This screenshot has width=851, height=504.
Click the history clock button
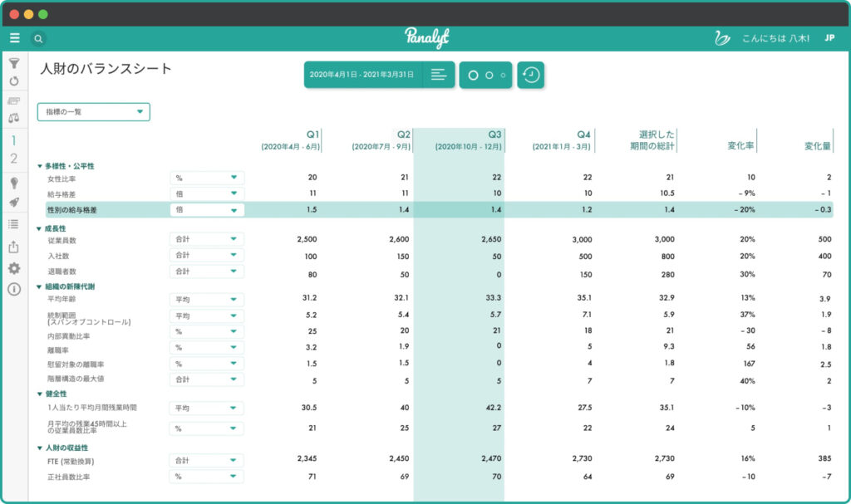tap(530, 75)
